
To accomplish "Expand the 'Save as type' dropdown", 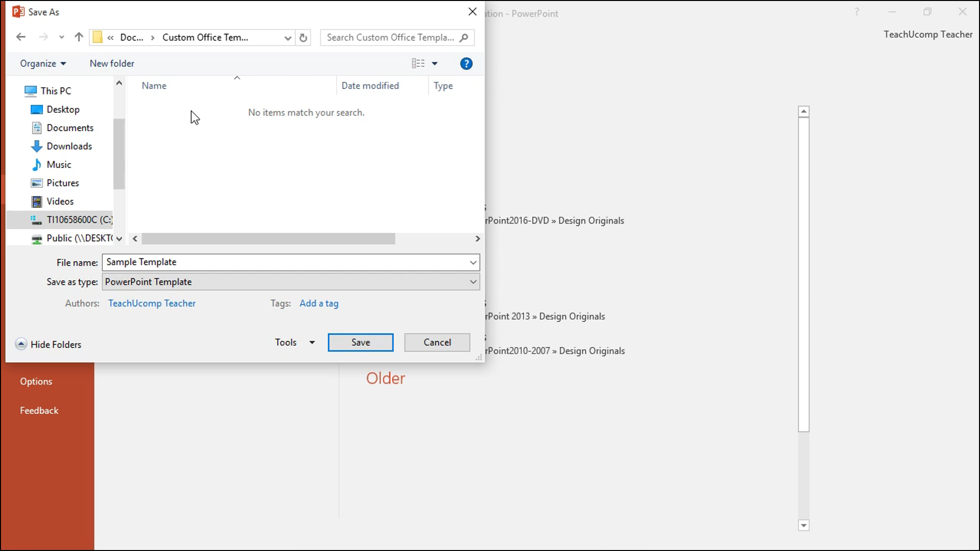I will [x=472, y=281].
